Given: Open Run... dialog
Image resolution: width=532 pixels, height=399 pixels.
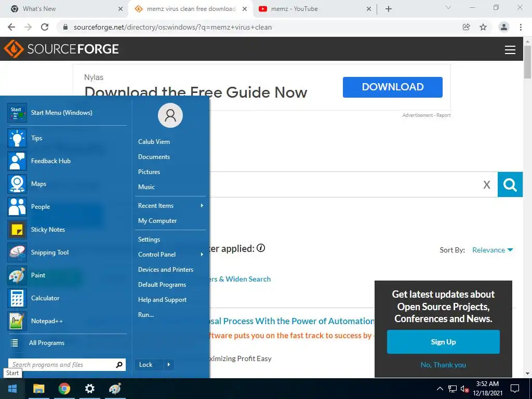Looking at the screenshot, I should point(146,314).
